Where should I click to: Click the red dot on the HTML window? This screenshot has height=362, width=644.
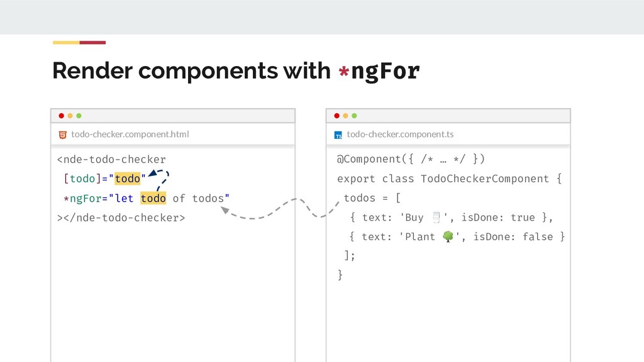point(61,116)
